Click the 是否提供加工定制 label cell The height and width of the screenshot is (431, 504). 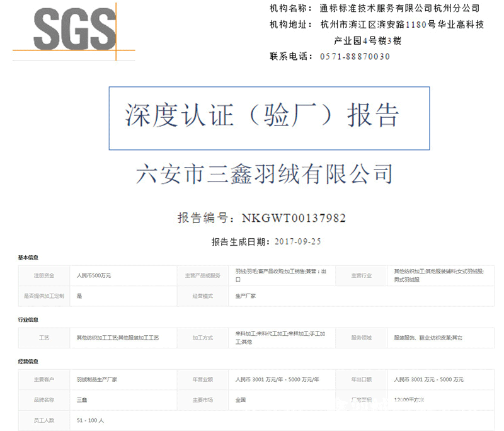click(44, 296)
